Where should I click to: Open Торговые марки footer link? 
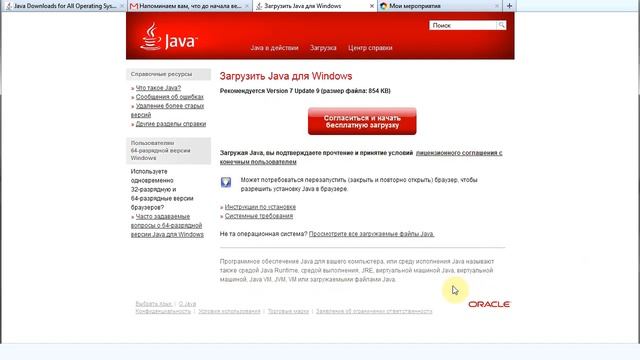pos(288,311)
